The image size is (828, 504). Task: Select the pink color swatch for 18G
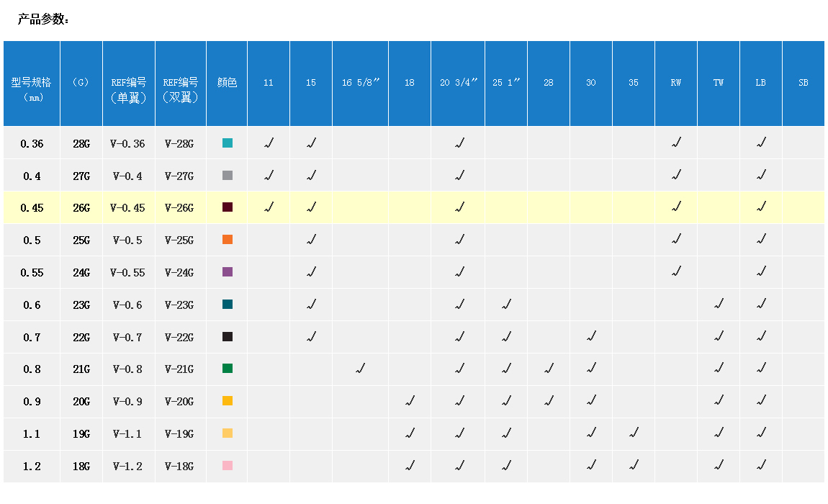[228, 466]
